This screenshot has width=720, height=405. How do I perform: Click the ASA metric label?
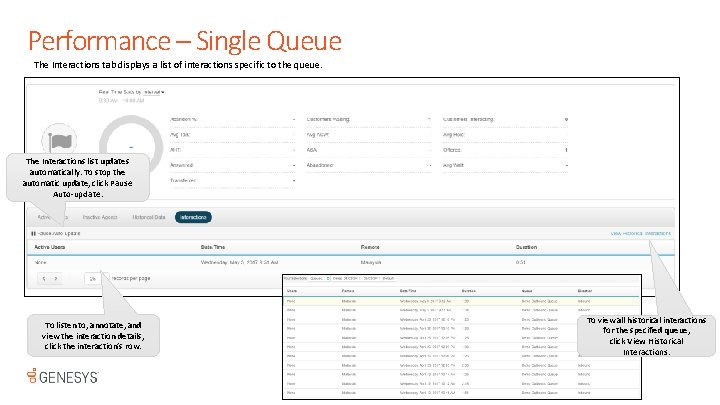point(312,150)
